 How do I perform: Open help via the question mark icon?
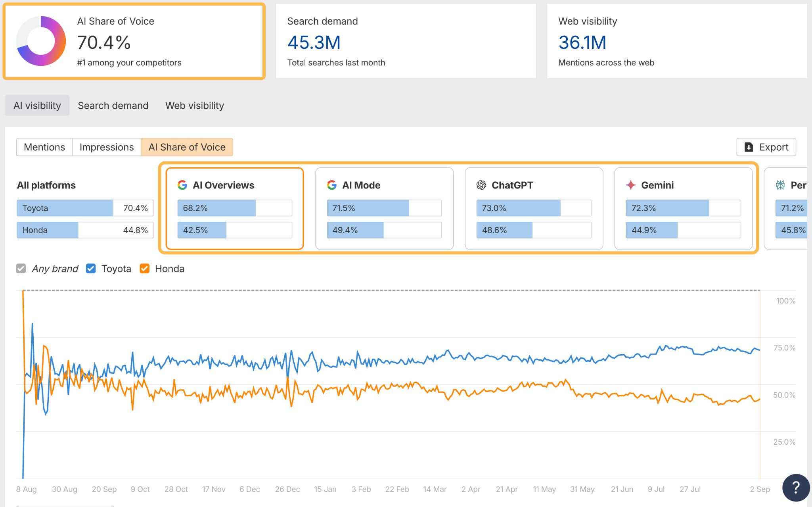pyautogui.click(x=796, y=488)
